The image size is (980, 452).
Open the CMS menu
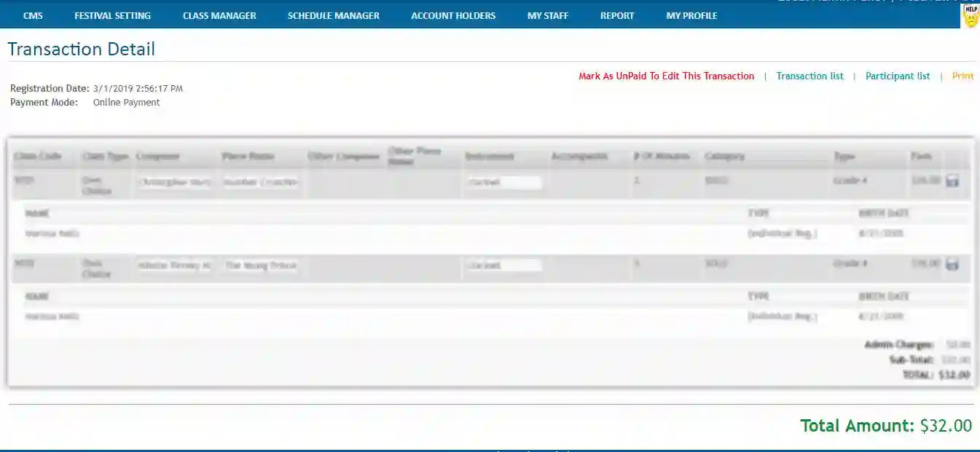(33, 15)
